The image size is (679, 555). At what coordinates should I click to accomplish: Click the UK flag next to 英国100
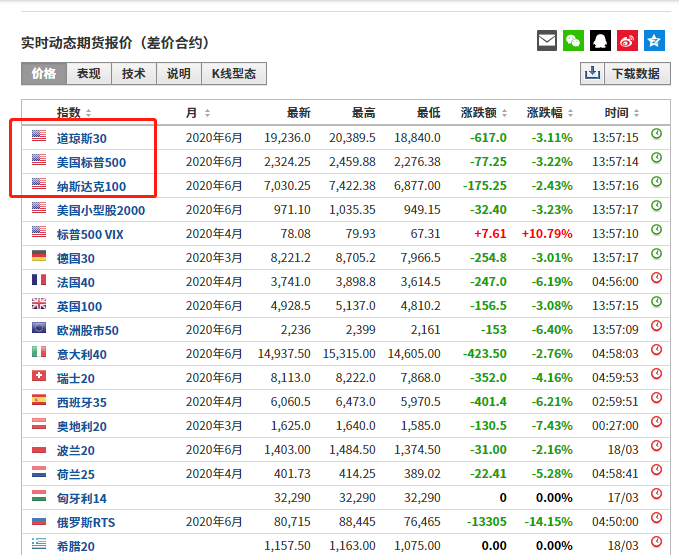click(x=39, y=304)
